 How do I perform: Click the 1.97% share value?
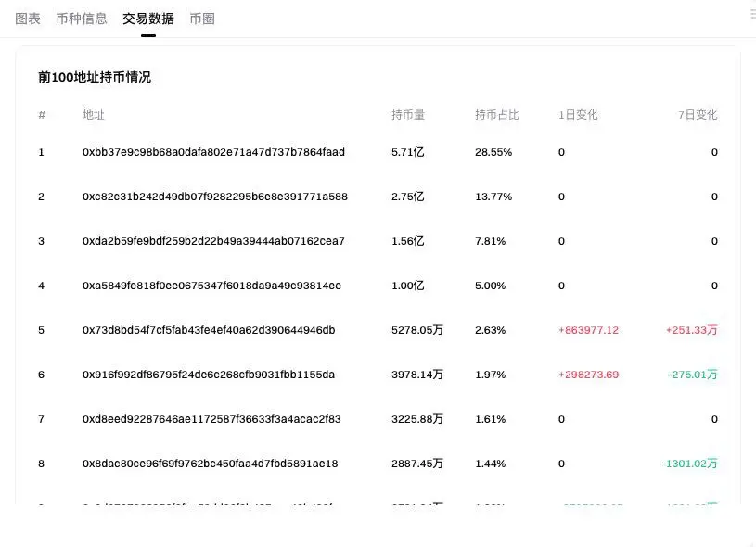[491, 375]
